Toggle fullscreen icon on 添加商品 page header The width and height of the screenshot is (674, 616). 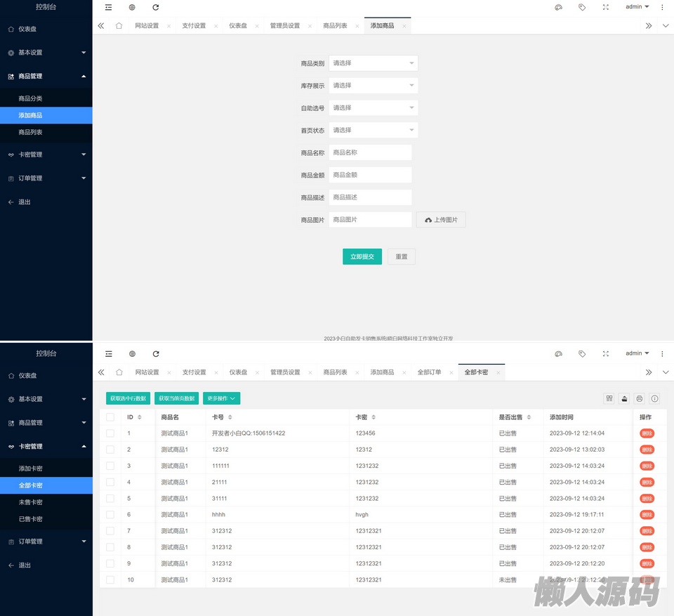(606, 7)
